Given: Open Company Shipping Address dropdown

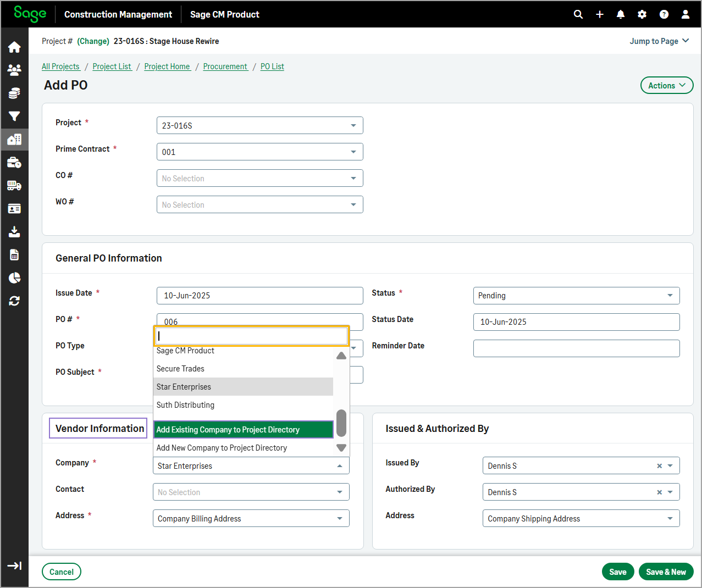Looking at the screenshot, I should point(581,518).
